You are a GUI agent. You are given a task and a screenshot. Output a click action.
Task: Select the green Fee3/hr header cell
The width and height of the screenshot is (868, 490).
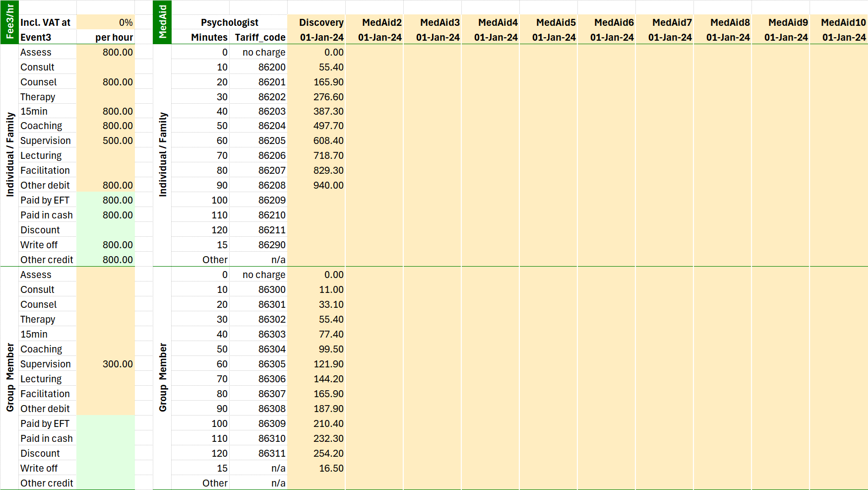(x=9, y=22)
